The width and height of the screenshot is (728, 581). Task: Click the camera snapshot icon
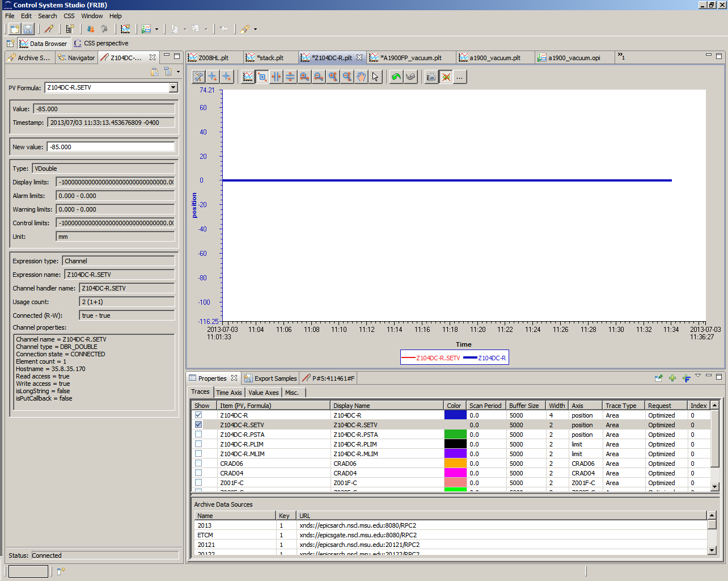(431, 77)
